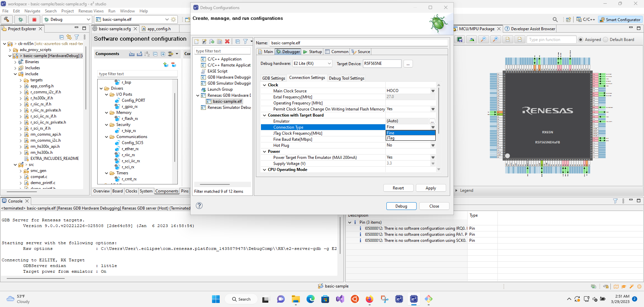Select the Assigned radio button
Viewport: 644px width, 307px height.
[x=581, y=40]
